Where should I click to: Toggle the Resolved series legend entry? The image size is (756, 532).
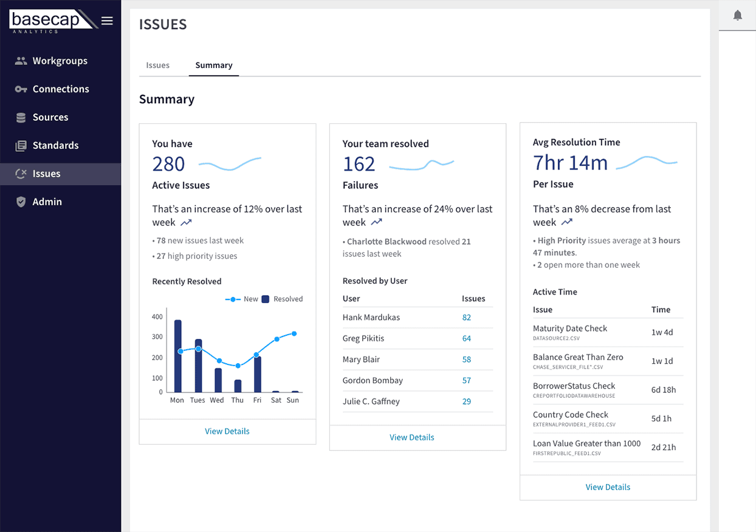click(x=282, y=299)
